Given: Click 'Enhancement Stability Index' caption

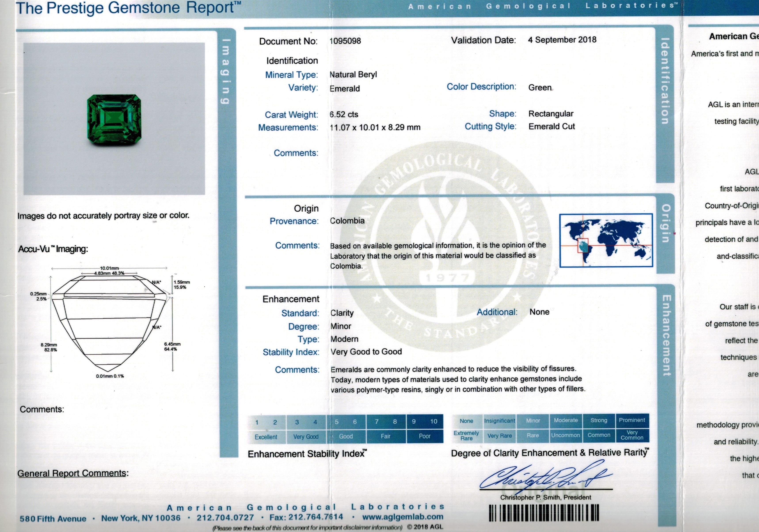Looking at the screenshot, I should 307,454.
